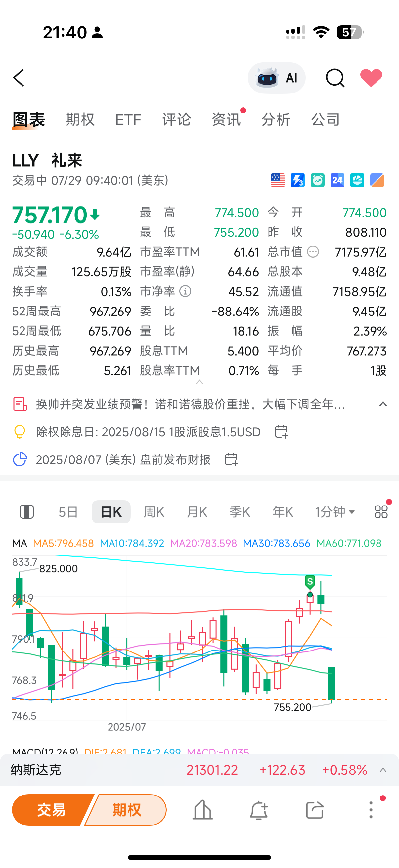Tap the MA indicator label
The width and height of the screenshot is (399, 868).
coord(20,543)
